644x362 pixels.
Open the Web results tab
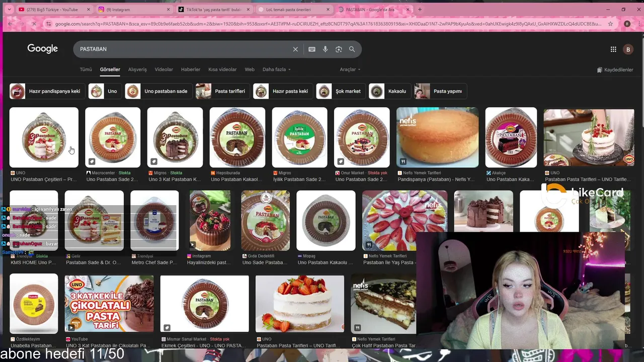(x=250, y=69)
